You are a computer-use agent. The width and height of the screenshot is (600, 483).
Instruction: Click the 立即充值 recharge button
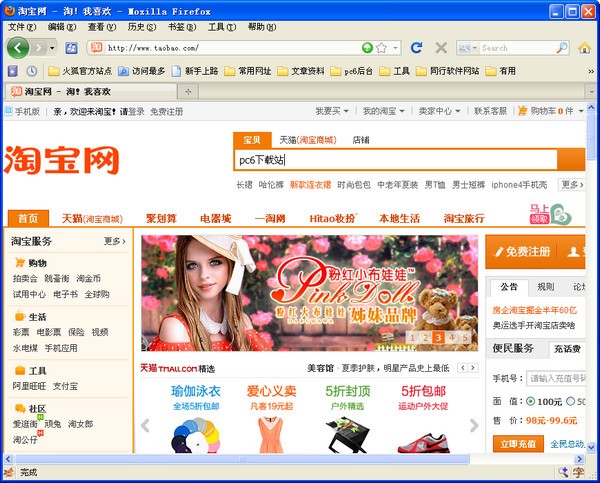(x=518, y=444)
